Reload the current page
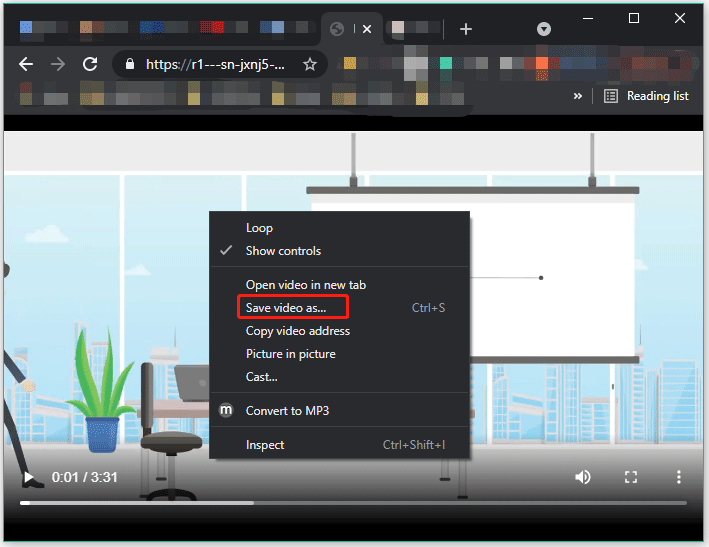Image resolution: width=709 pixels, height=547 pixels. [x=90, y=64]
